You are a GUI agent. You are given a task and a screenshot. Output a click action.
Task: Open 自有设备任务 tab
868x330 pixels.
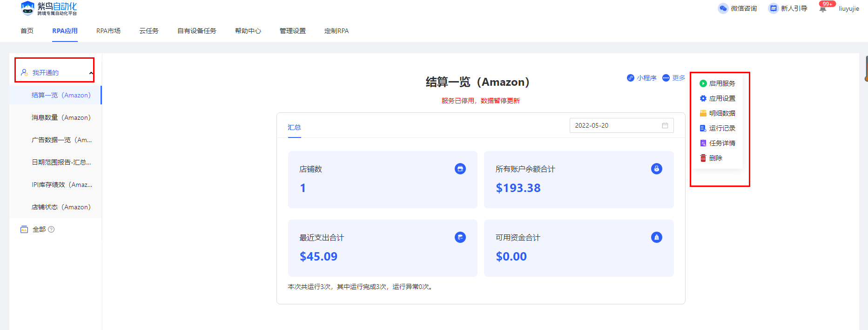[197, 31]
